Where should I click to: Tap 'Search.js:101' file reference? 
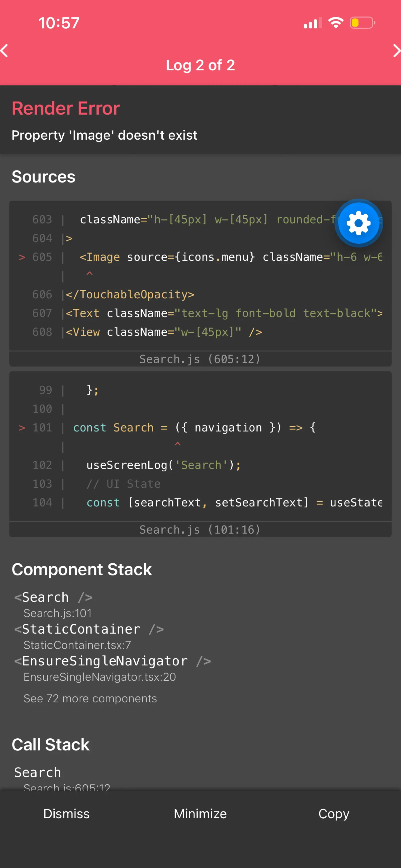(x=58, y=613)
